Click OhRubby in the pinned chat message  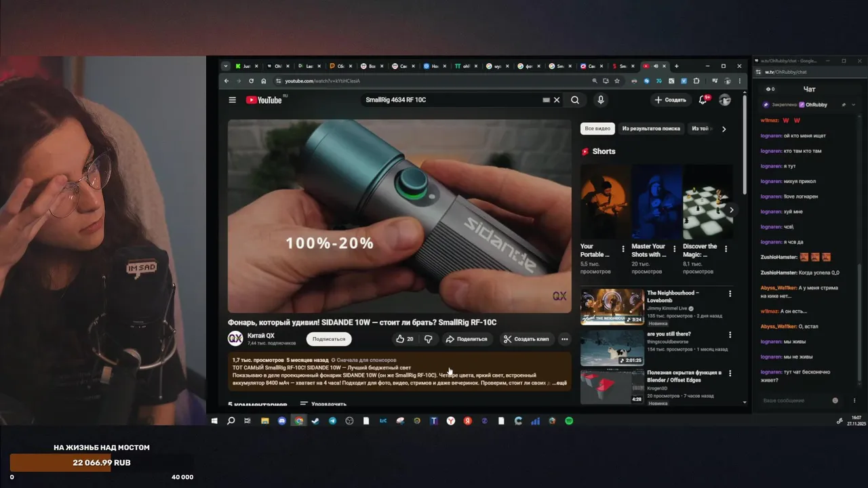(816, 105)
